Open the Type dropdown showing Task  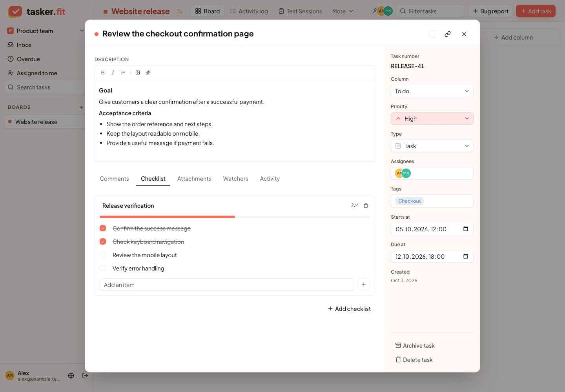coord(432,146)
